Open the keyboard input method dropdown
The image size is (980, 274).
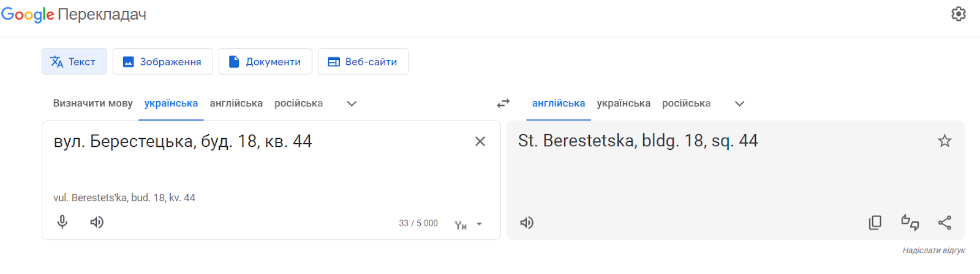(469, 224)
